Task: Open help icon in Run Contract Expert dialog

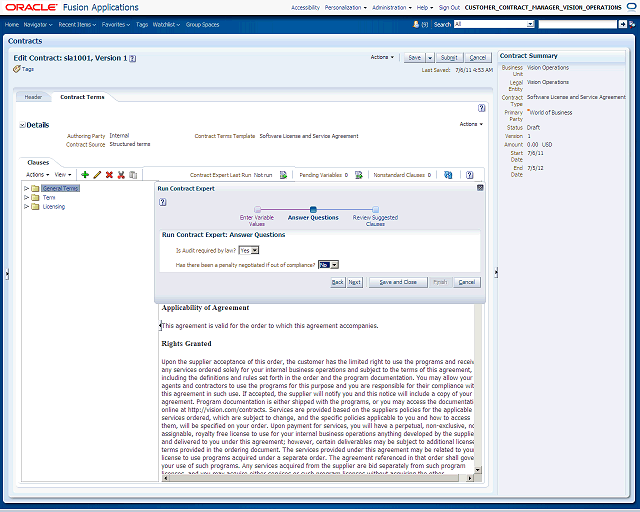Action: pyautogui.click(x=162, y=202)
